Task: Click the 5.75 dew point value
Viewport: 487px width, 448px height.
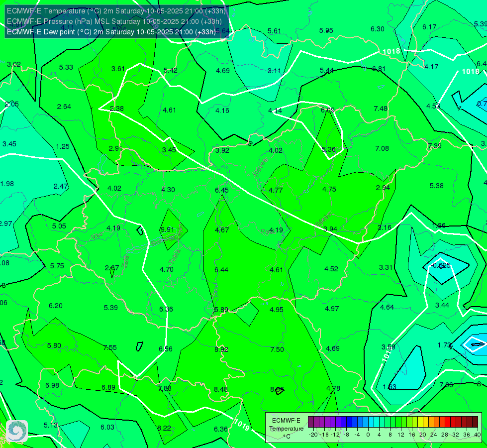Action: (x=57, y=266)
